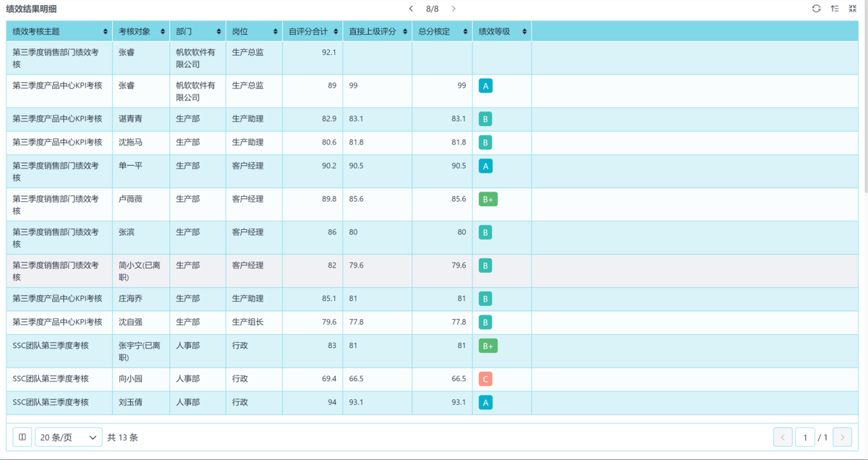Click the 绩效等级 column header label
This screenshot has width=868, height=460.
coord(495,32)
